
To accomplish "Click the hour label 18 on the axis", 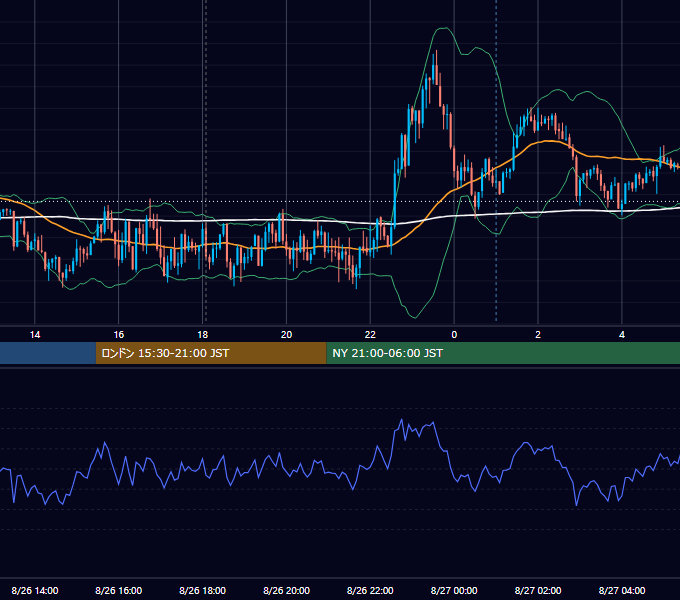I will (203, 335).
